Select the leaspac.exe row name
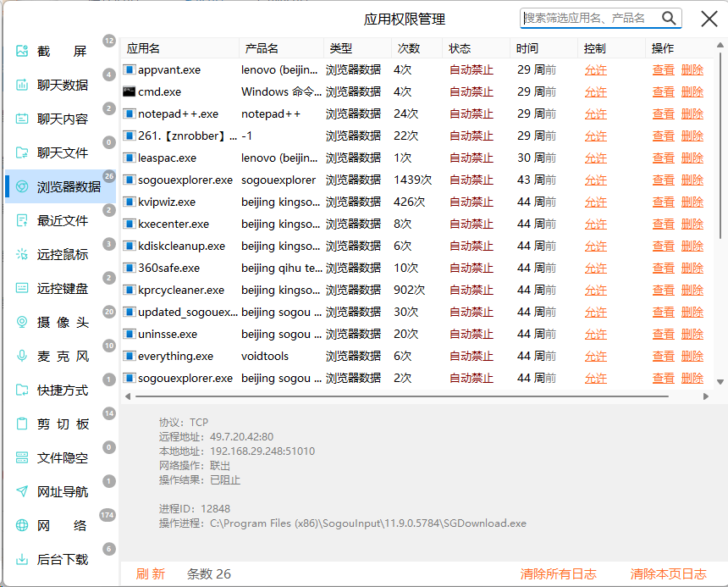728x587 pixels. click(x=167, y=158)
